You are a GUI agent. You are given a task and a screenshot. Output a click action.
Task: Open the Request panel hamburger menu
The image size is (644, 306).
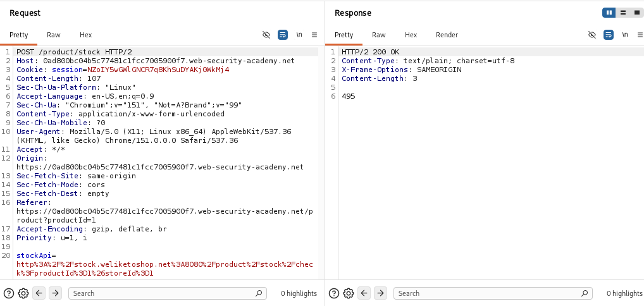tap(314, 35)
